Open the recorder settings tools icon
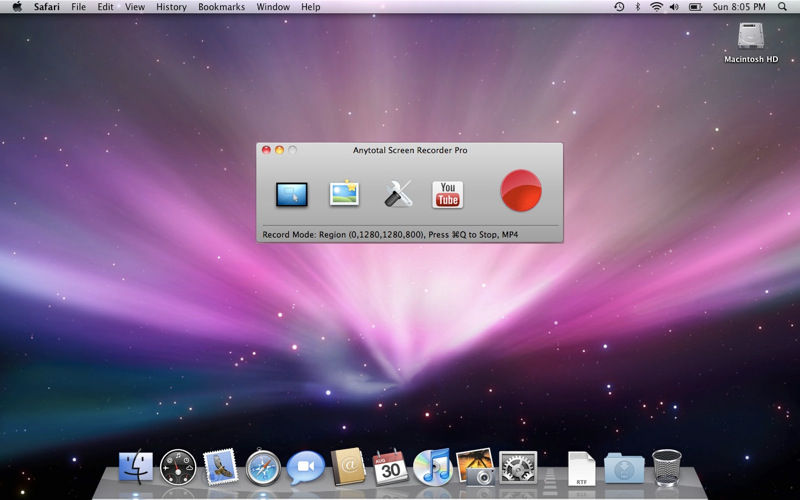800x500 pixels. pyautogui.click(x=398, y=194)
